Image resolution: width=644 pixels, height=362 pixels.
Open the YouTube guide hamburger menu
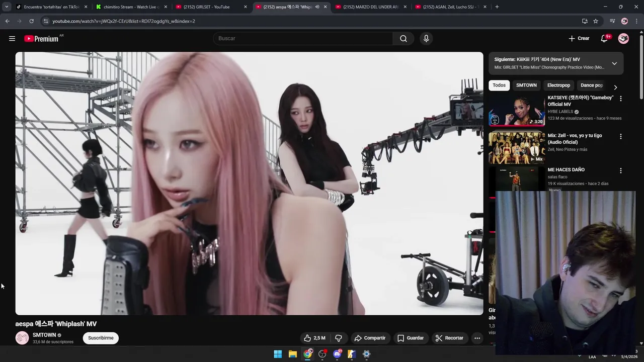point(12,39)
